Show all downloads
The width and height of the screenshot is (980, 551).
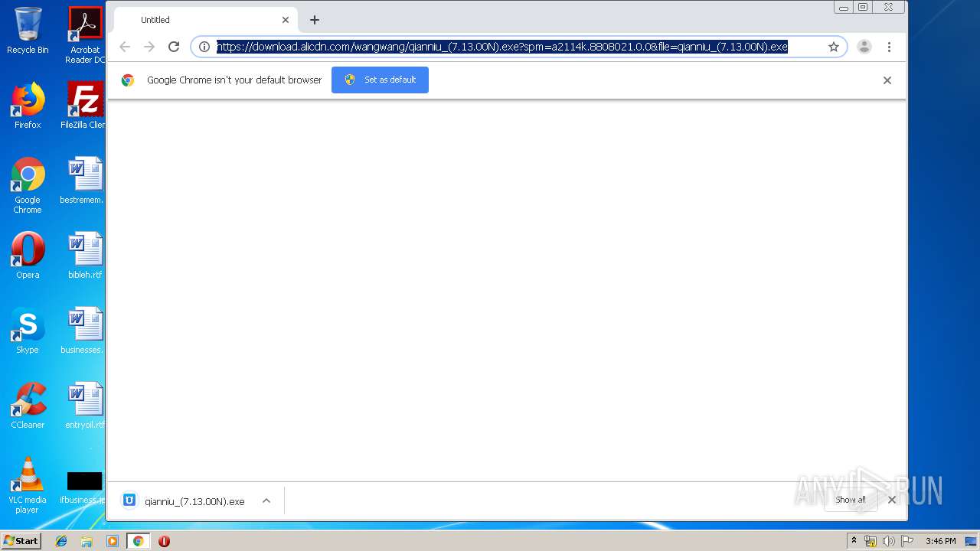tap(851, 500)
